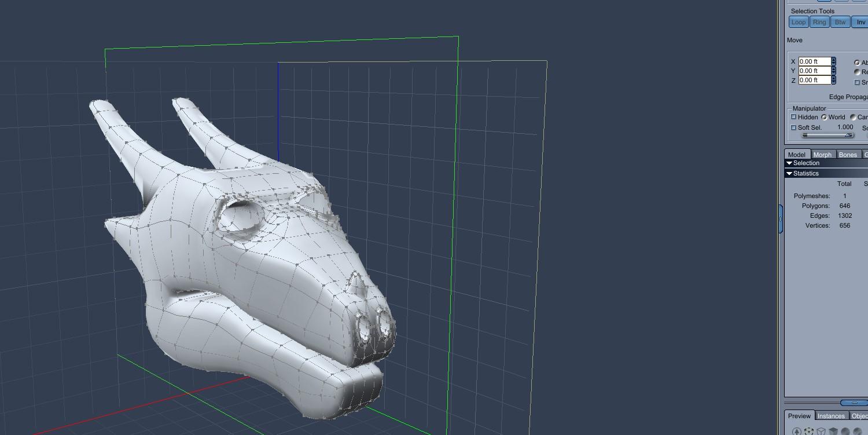Switch to the Instances tab

[x=831, y=416]
